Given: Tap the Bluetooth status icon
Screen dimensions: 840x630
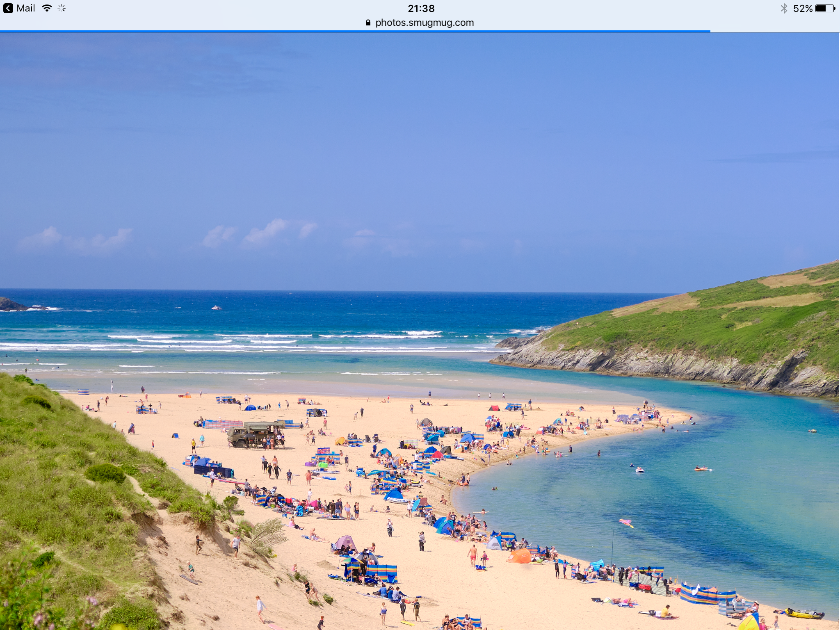Looking at the screenshot, I should pos(784,8).
